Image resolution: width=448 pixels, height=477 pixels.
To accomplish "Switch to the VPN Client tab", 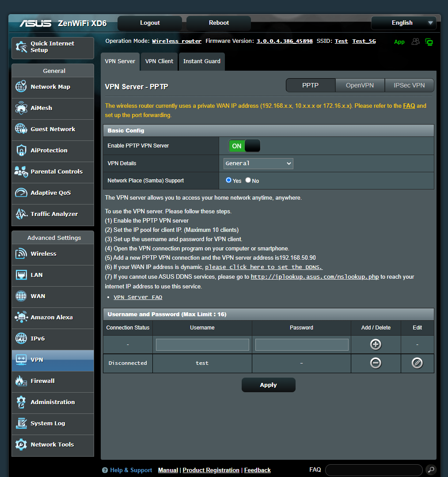I will [x=159, y=61].
